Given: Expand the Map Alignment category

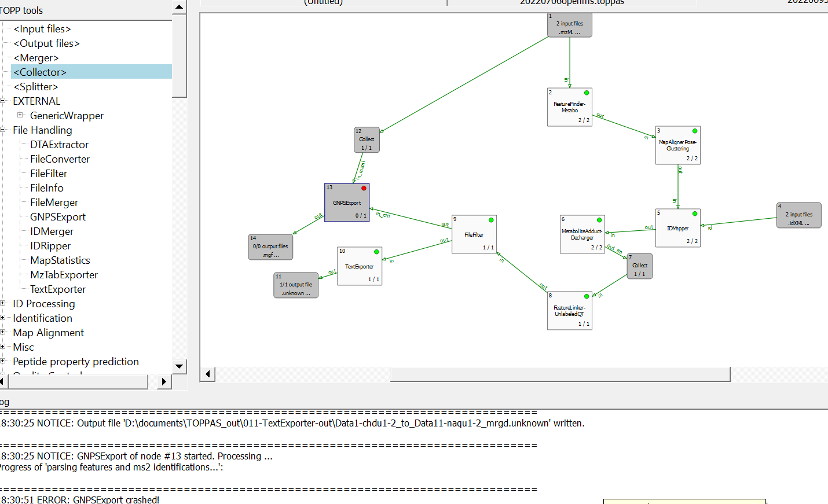Looking at the screenshot, I should pyautogui.click(x=3, y=332).
